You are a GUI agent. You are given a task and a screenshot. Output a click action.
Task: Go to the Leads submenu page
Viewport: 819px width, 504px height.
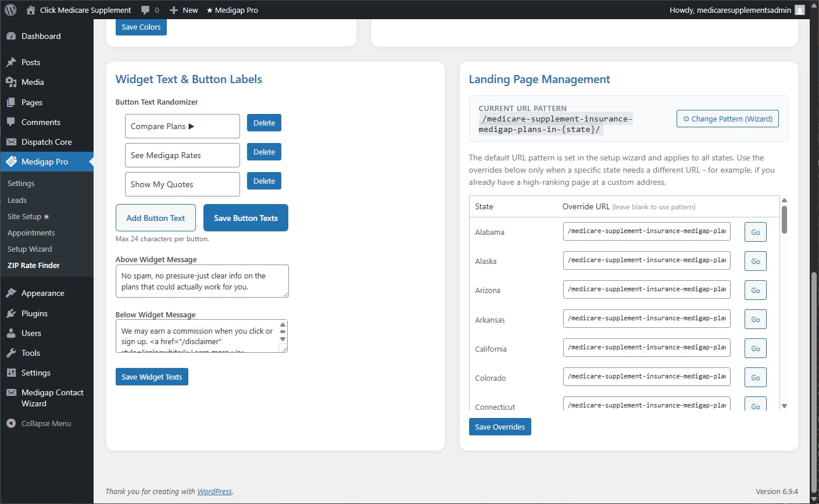[17, 200]
